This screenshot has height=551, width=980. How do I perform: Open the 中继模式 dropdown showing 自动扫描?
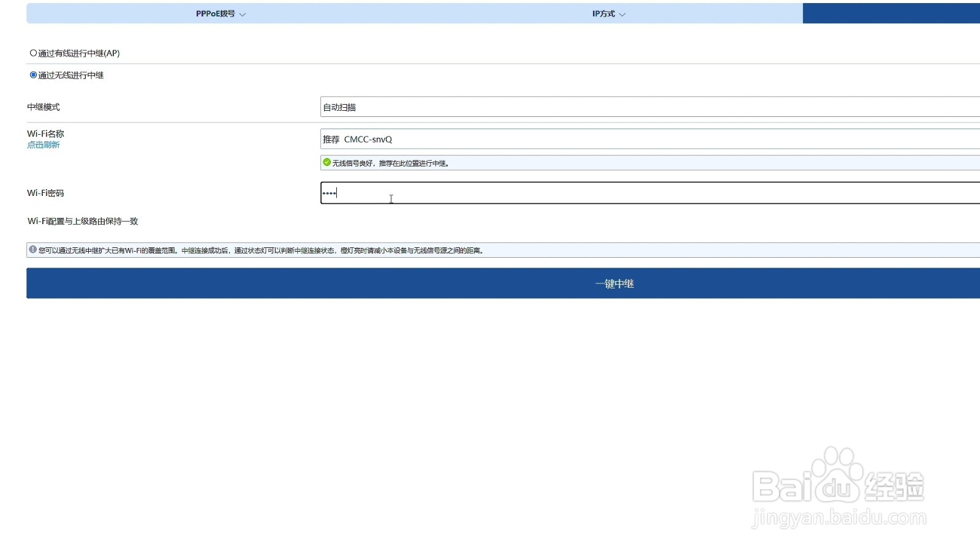[650, 107]
